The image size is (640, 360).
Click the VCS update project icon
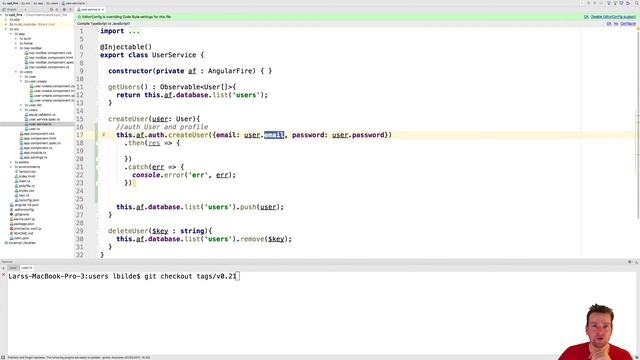coord(609,3)
